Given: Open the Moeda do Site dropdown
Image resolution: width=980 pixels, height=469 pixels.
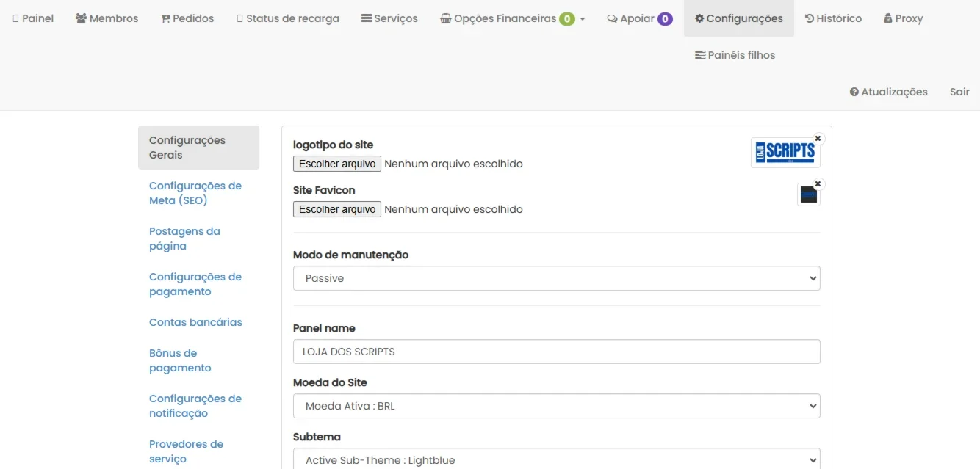Looking at the screenshot, I should point(557,406).
